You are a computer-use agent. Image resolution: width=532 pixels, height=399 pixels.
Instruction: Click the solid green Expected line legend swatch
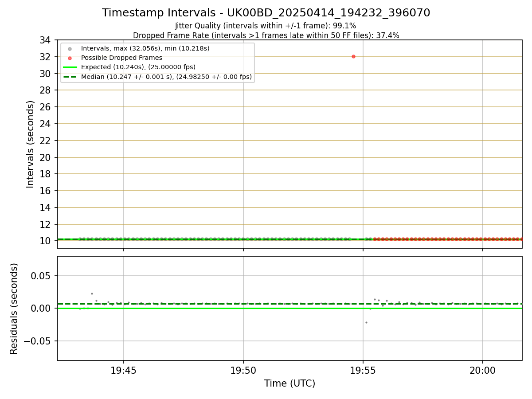pos(70,67)
